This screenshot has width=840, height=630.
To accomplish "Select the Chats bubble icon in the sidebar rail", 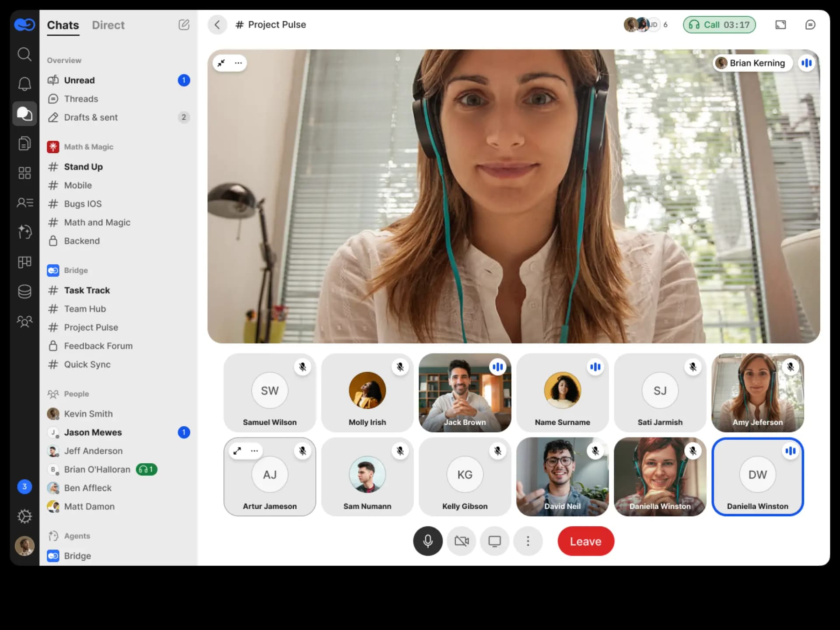I will pos(25,114).
